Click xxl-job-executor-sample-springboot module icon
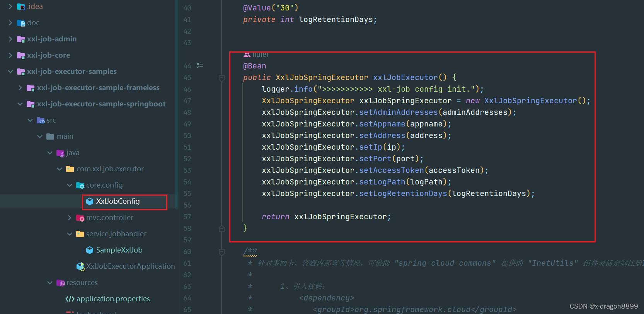The image size is (644, 314). (31, 104)
